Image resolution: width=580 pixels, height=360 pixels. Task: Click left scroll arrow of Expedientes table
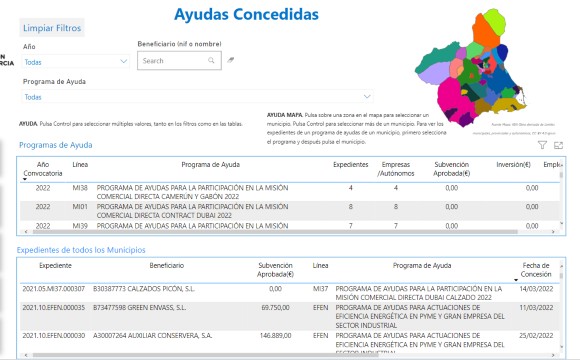[x=26, y=355]
